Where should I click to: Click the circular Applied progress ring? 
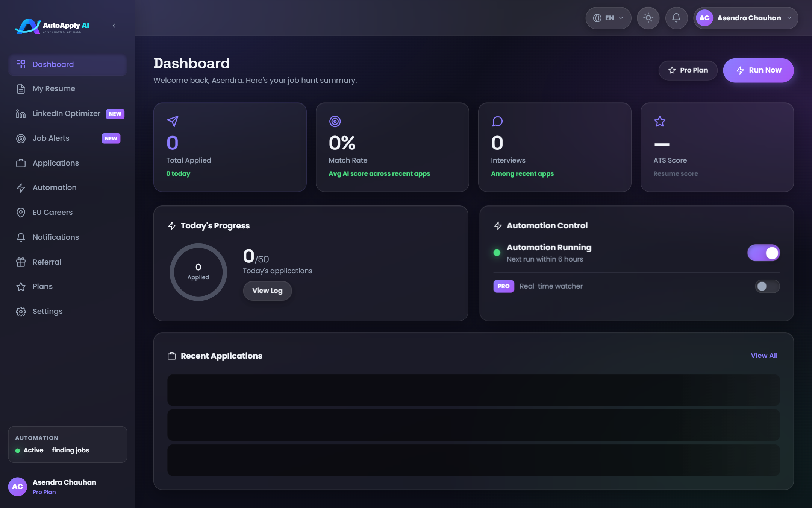click(x=198, y=272)
